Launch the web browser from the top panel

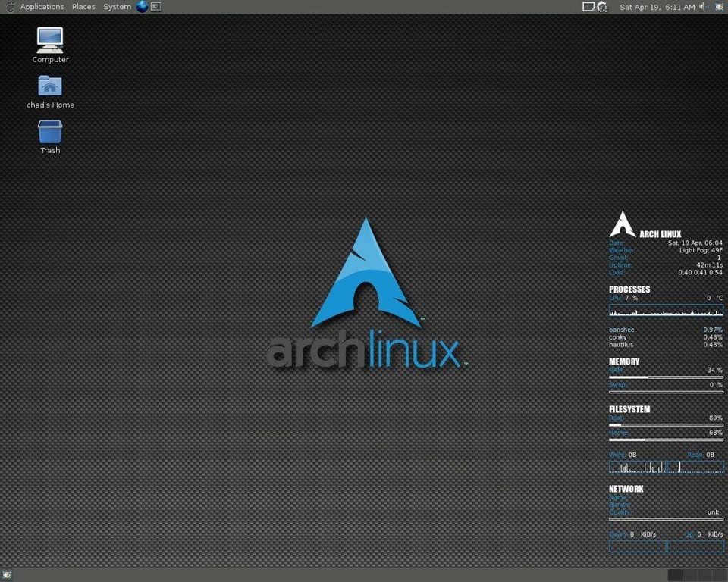(x=143, y=7)
